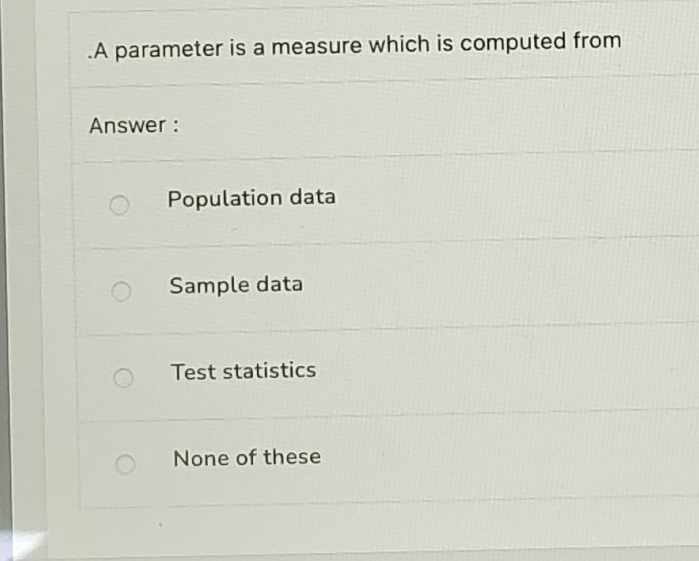Click the None of these answer label

point(246,458)
